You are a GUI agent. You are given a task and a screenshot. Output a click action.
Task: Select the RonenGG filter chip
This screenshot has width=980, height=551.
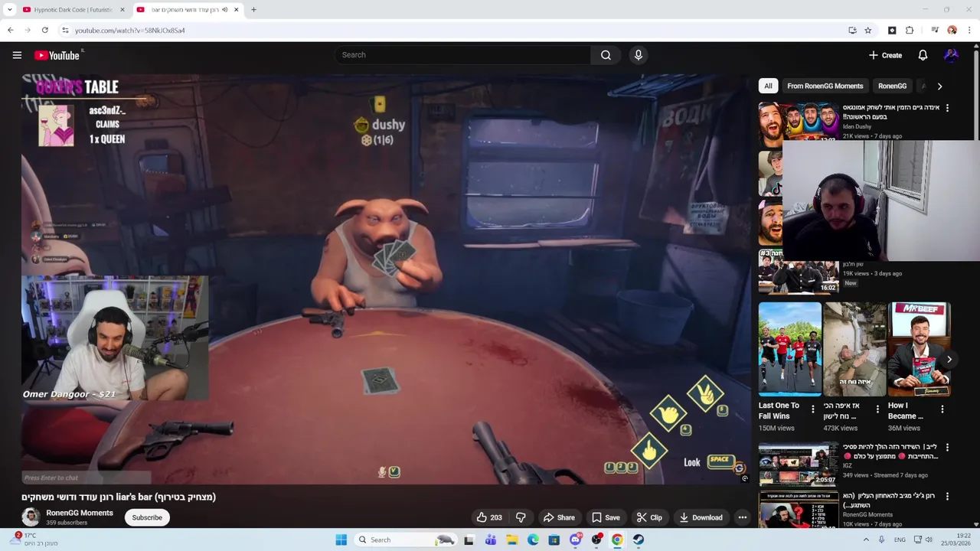point(892,86)
